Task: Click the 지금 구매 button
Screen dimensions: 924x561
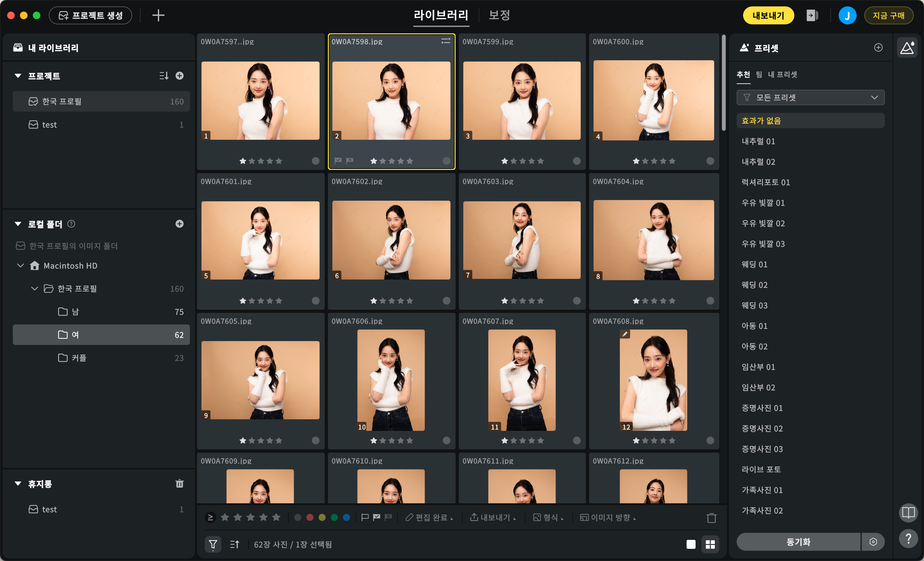Action: (888, 15)
